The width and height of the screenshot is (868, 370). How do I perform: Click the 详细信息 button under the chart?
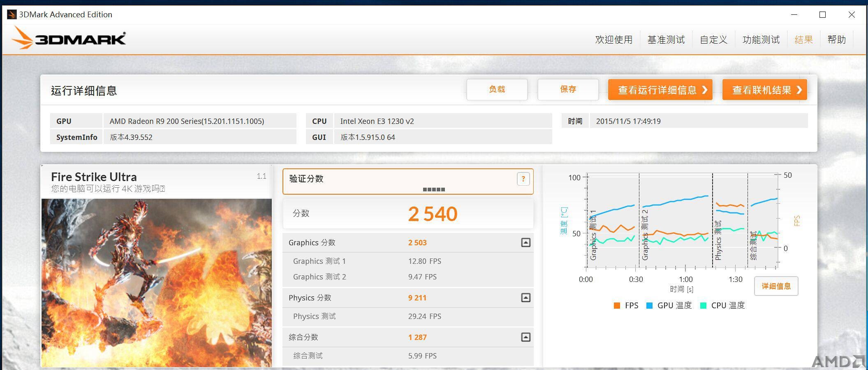tap(776, 286)
